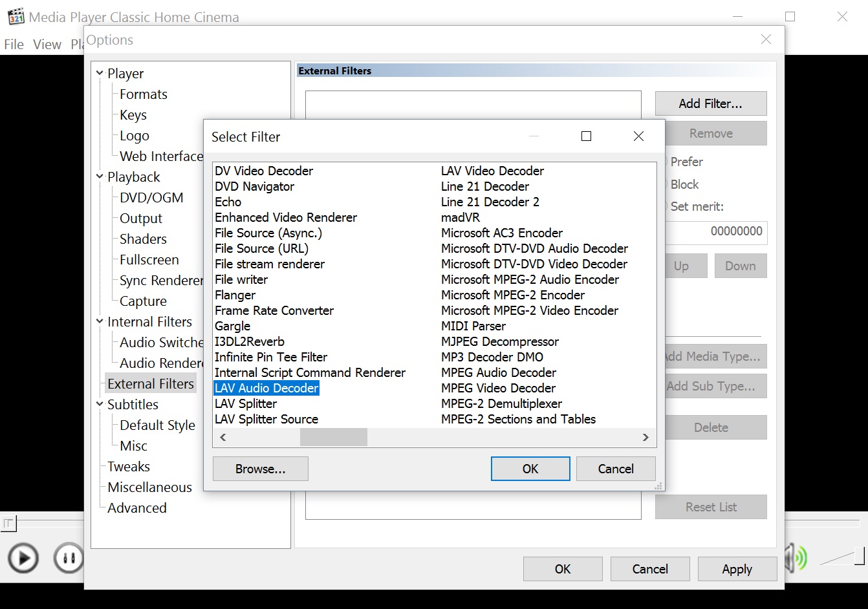868x609 pixels.
Task: Click the Reset List button
Action: click(711, 507)
